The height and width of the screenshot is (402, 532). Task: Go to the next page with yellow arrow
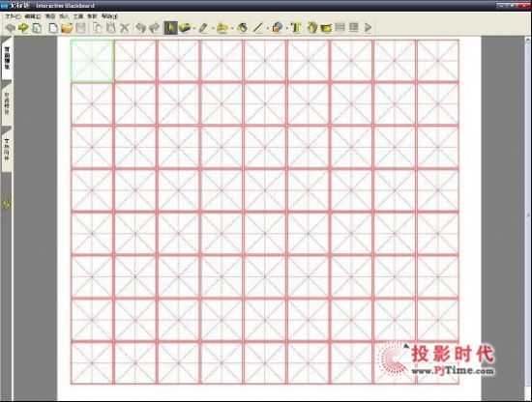pyautogui.click(x=23, y=28)
